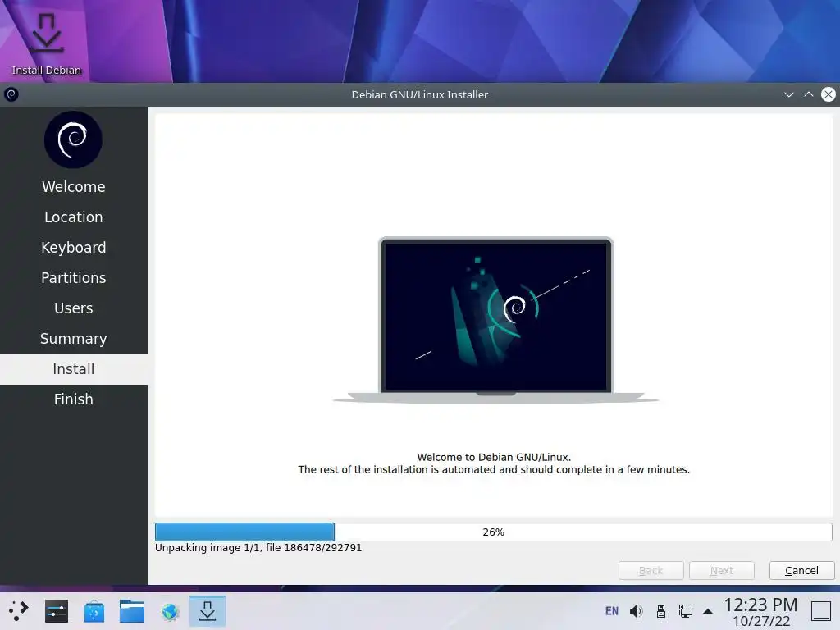Click the disabled Back button
840x630 pixels.
coord(651,571)
